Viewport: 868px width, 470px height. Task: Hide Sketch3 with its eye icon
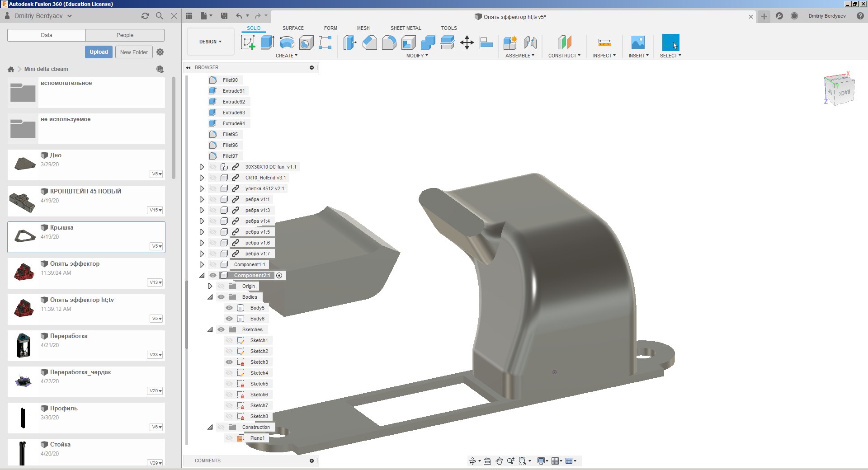[229, 362]
